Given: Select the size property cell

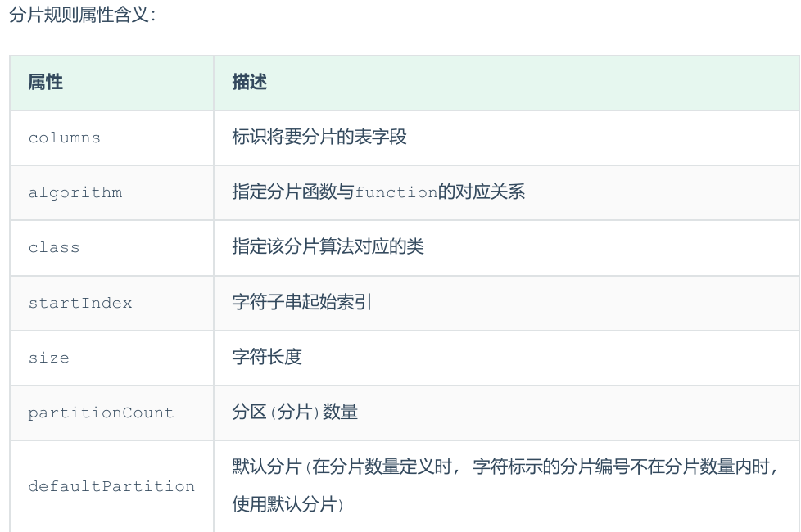Looking at the screenshot, I should 49,358.
